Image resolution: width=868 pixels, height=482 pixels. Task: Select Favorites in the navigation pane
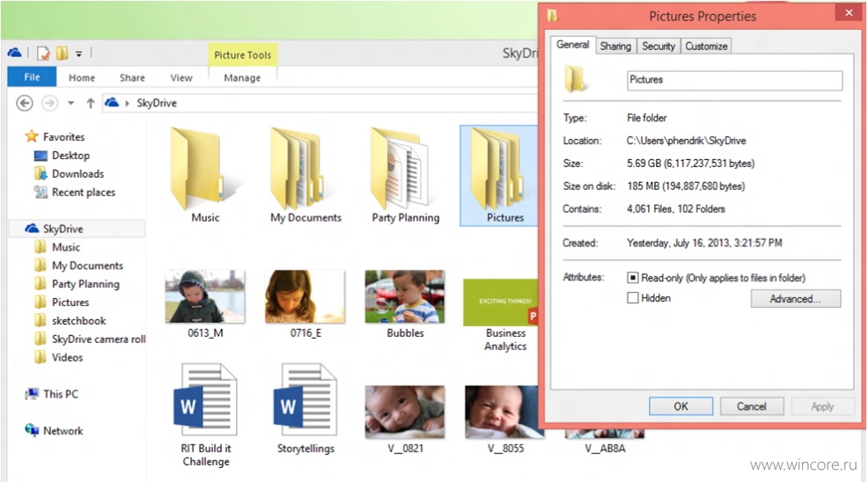coord(55,136)
